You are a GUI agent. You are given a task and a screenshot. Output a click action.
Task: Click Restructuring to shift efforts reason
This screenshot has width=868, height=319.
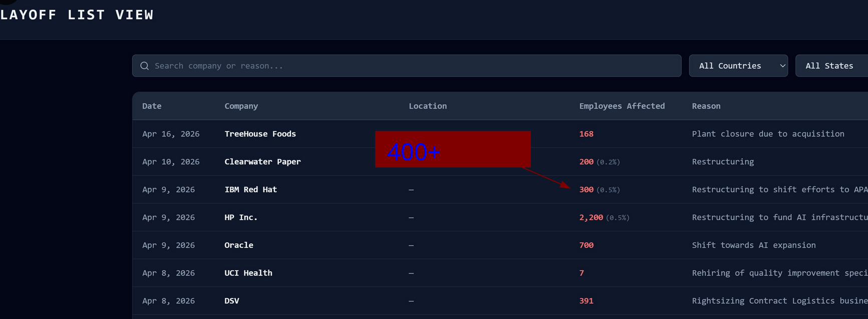[780, 190]
